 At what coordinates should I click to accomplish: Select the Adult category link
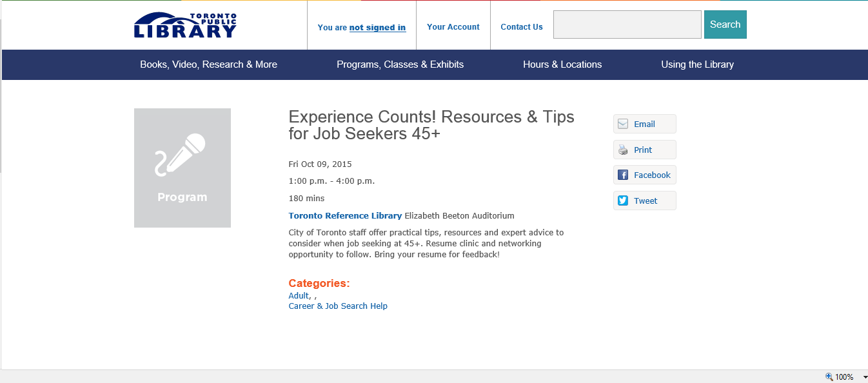click(299, 296)
